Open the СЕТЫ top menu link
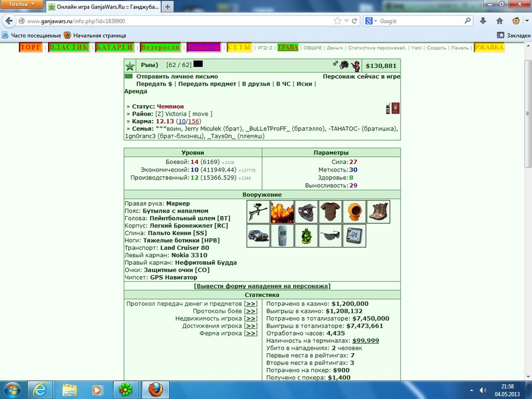Screen dimensions: 532x399 239,47
